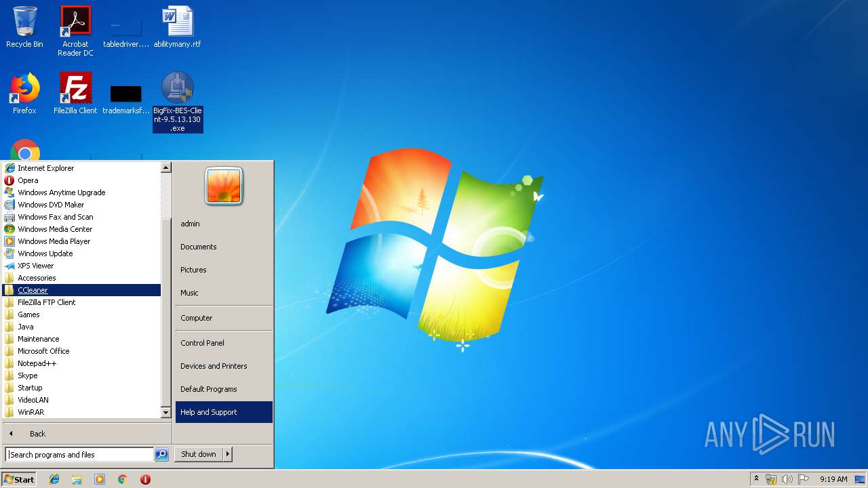Screen dimensions: 868x488
Task: Click the volume speaker tray icon
Action: [x=787, y=479]
